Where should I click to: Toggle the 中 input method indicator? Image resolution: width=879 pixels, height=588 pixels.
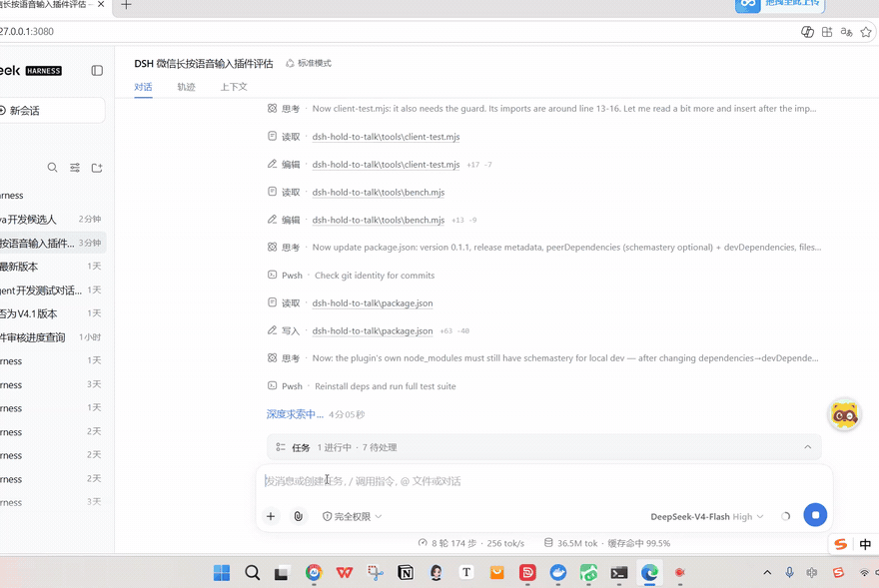[865, 544]
